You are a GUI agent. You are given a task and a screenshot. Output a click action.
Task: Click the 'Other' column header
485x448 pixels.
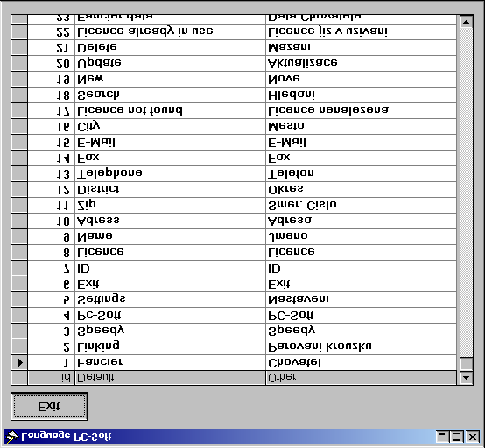pos(361,378)
